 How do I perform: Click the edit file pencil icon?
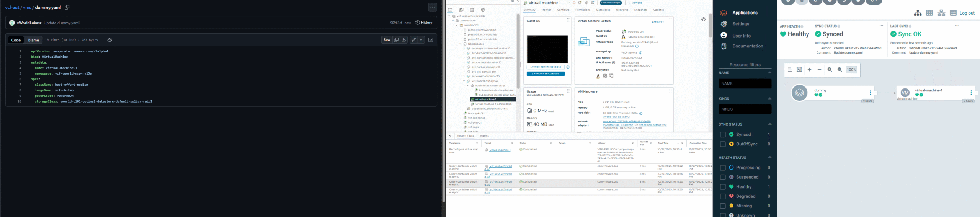point(413,40)
